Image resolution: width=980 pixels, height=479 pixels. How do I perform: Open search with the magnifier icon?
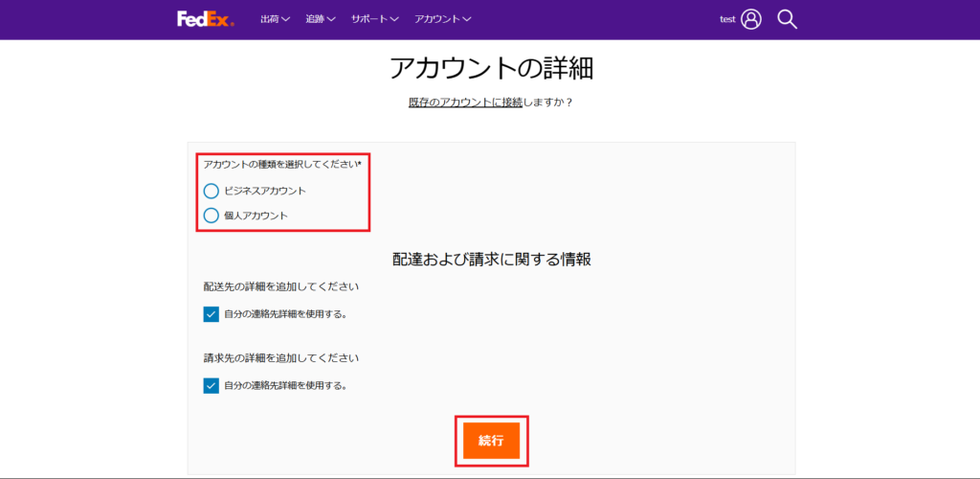click(787, 19)
